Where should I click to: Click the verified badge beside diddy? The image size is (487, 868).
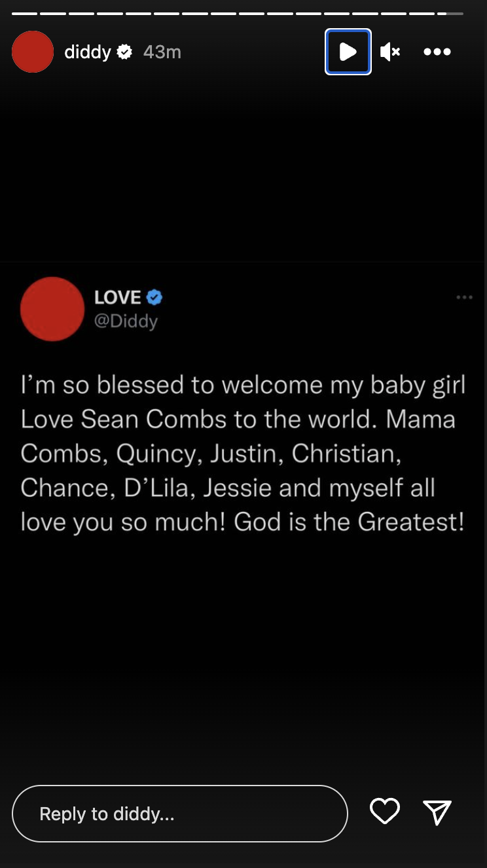point(124,52)
